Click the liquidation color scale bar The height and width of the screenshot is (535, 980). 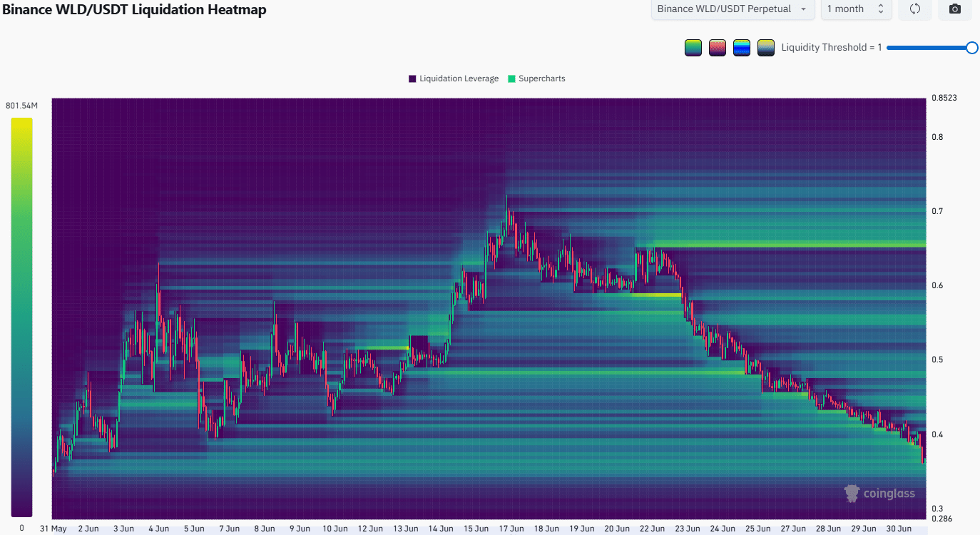(x=21, y=317)
